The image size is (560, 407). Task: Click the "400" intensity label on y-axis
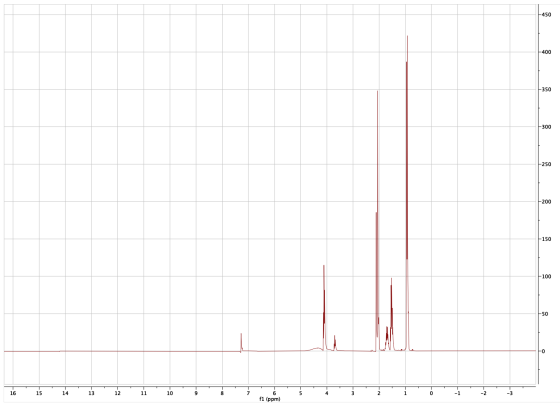point(546,52)
